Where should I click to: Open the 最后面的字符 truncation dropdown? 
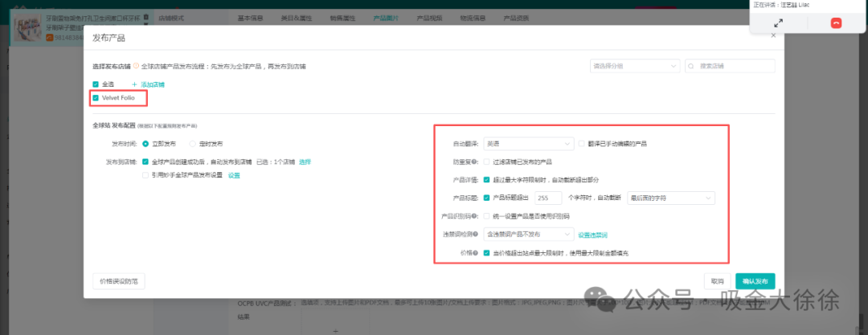[670, 198]
